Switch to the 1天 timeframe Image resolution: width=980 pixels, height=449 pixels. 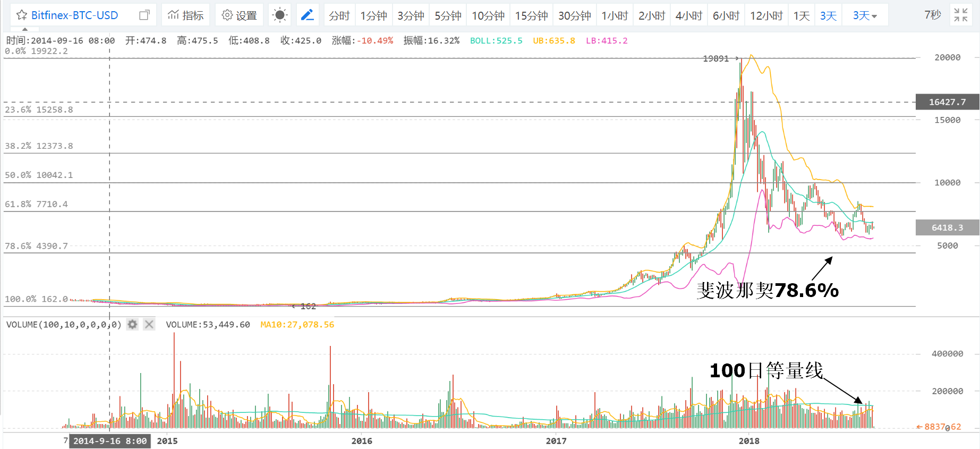click(802, 15)
